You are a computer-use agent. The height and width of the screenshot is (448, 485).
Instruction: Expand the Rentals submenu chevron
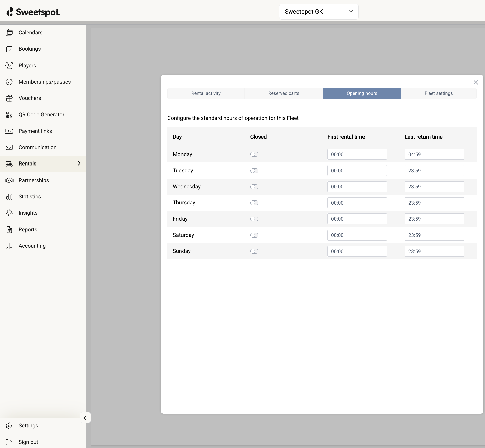[x=79, y=163]
